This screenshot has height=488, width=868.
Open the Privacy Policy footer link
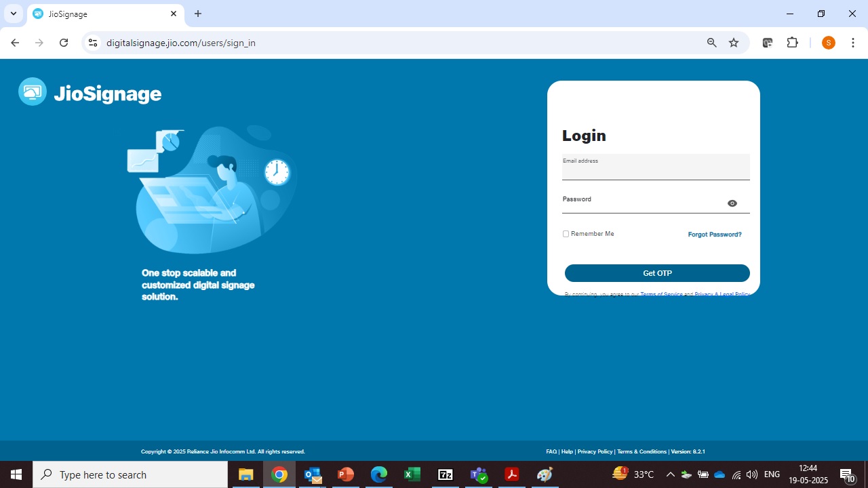tap(595, 451)
